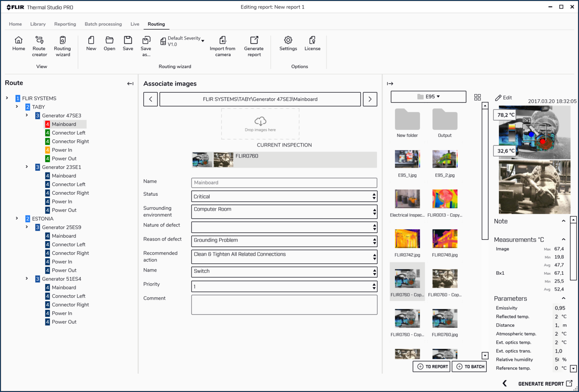Click the TO BATCH button
Screen dimensions: 579x392
coord(470,367)
